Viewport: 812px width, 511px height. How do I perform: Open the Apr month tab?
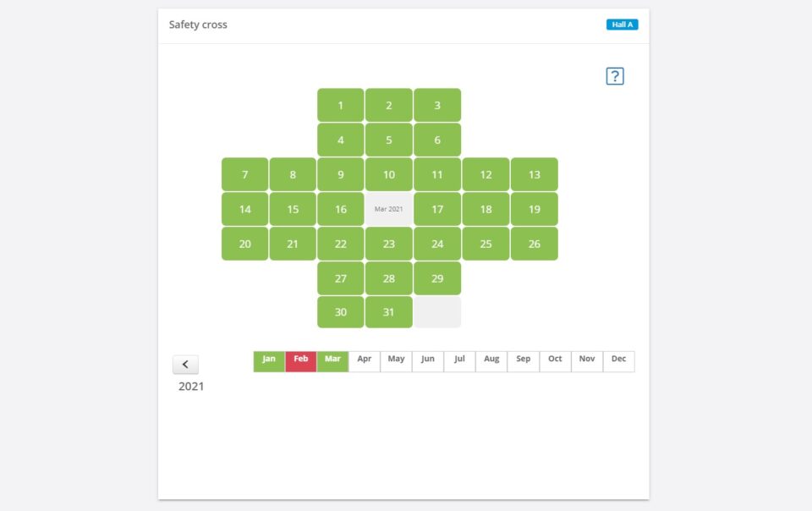click(x=365, y=361)
